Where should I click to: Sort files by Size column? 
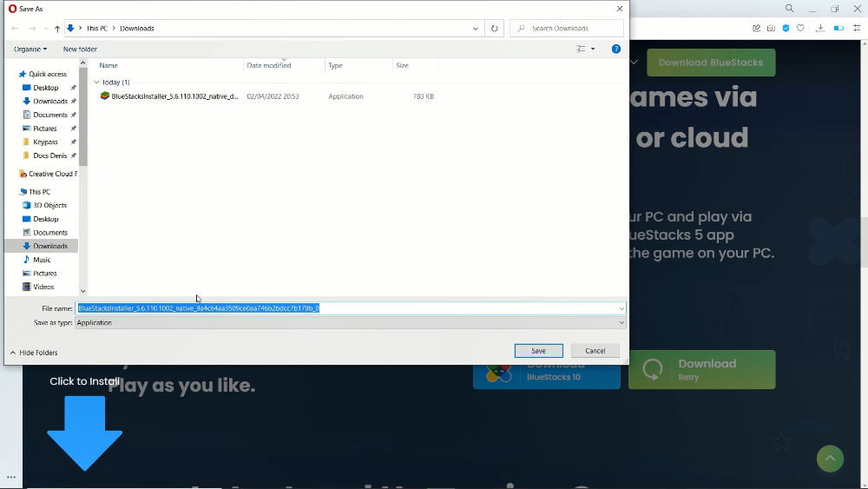click(x=403, y=65)
